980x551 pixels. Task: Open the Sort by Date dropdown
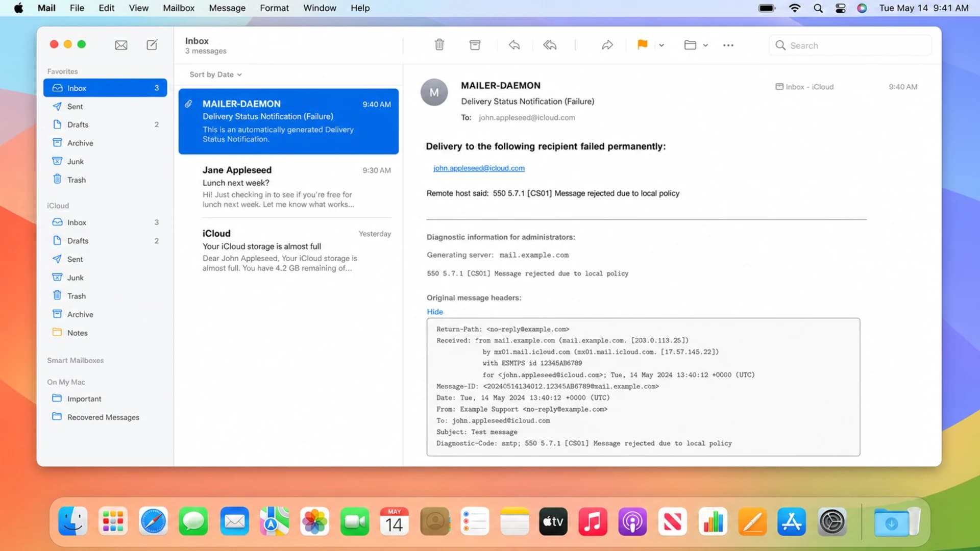point(215,74)
